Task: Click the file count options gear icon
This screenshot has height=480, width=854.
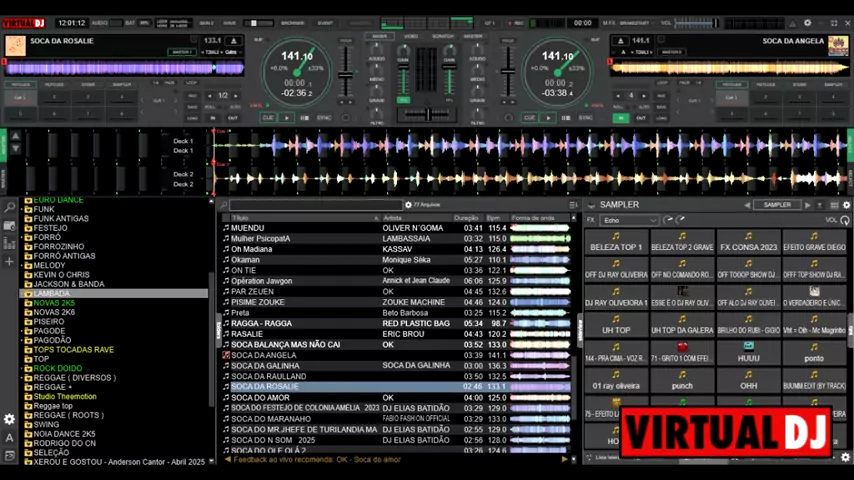Action: tap(408, 205)
